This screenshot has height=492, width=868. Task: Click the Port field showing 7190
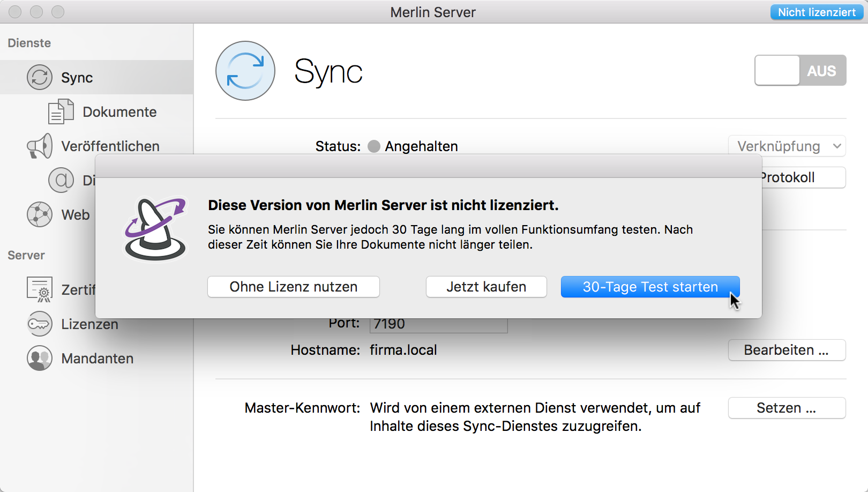tap(439, 325)
